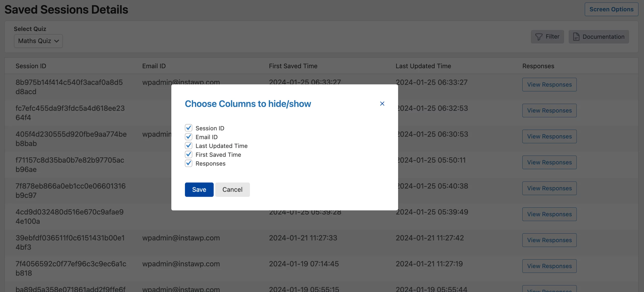Click session ID f71157c8d35ba0b7e82b97705acb96ae

70,165
